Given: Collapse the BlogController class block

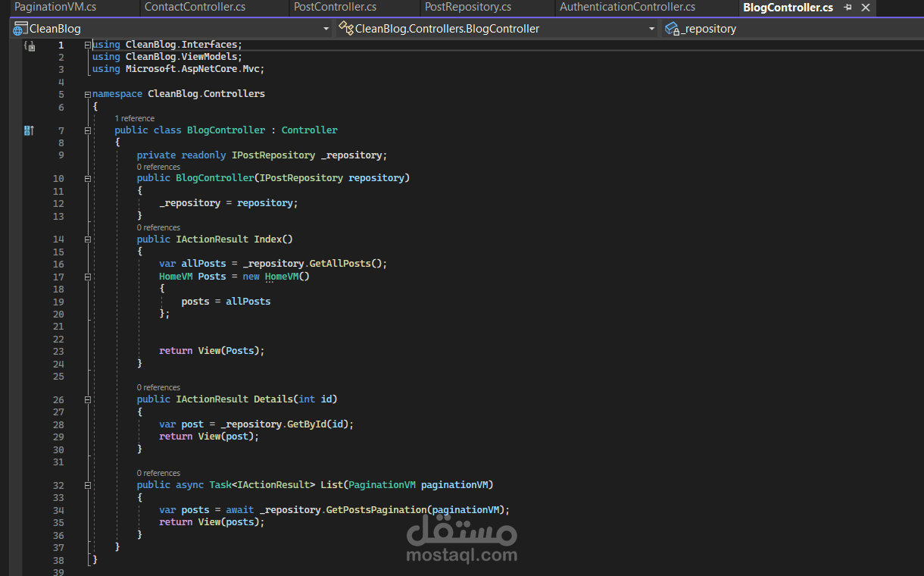Looking at the screenshot, I should click(x=88, y=130).
